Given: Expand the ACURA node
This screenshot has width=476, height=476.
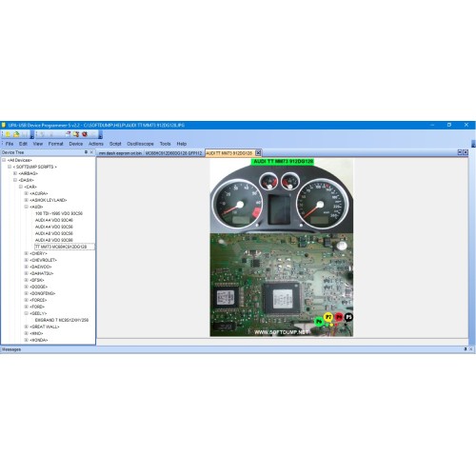Looking at the screenshot, I should (27, 193).
